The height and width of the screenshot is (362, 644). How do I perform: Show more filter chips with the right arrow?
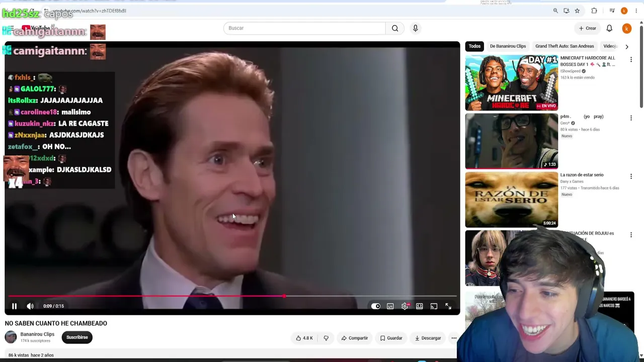click(627, 46)
